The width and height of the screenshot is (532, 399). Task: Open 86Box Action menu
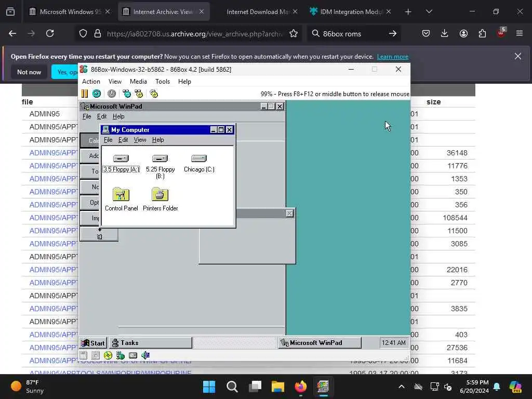(91, 82)
